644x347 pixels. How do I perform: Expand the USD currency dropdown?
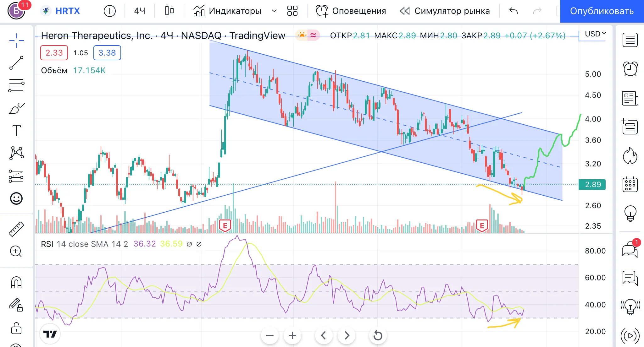coord(595,34)
